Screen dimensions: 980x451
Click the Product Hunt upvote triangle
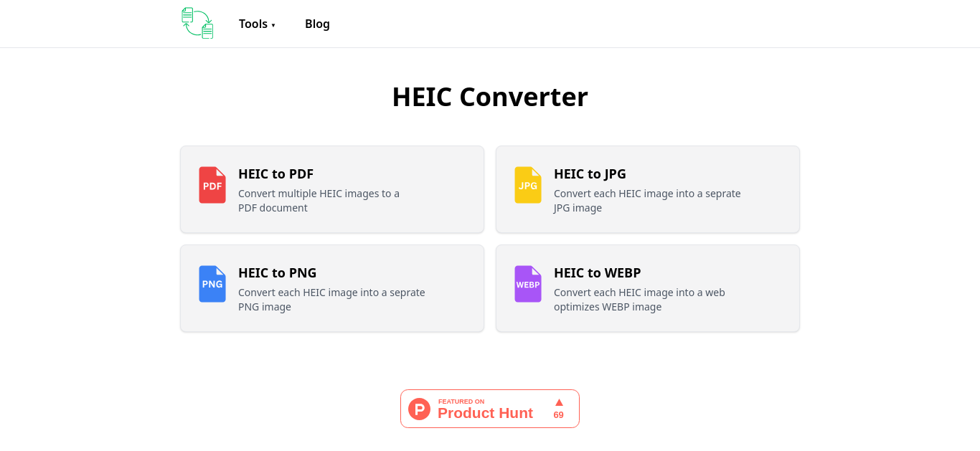click(559, 402)
